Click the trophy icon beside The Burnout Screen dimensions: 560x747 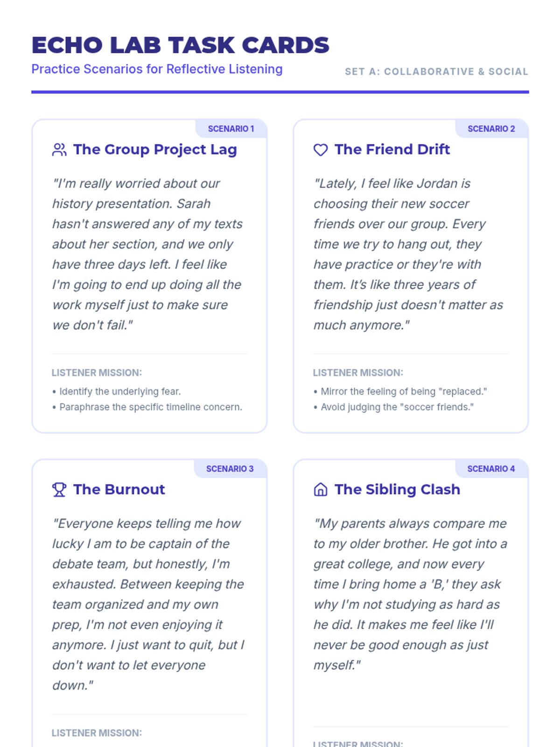[x=59, y=490]
